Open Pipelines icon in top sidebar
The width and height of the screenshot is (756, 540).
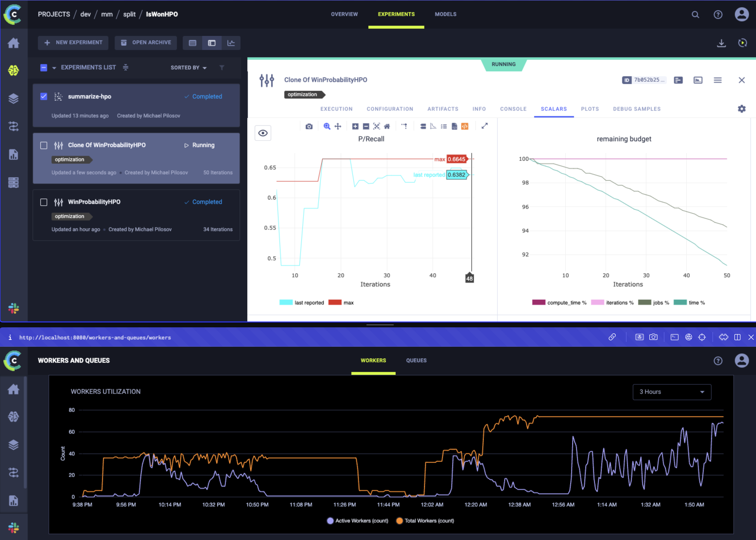14,126
